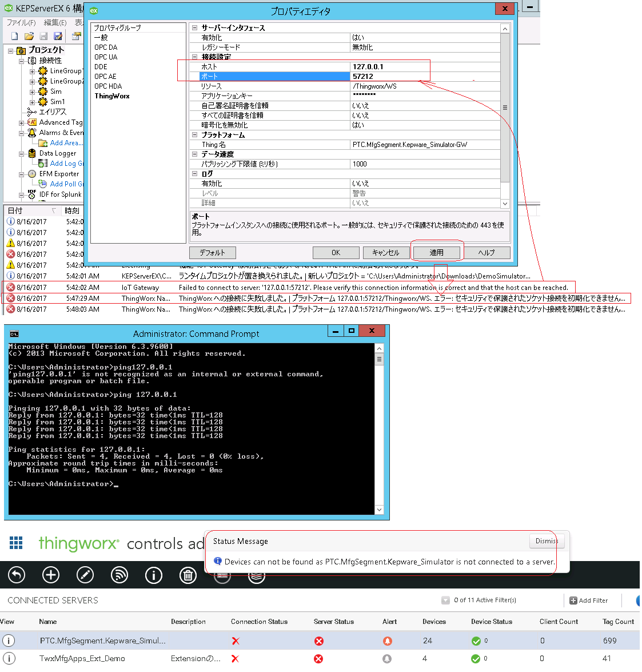This screenshot has height=672, width=642.
Task: Click the Command Prompt window icon in title bar
Action: tap(14, 334)
